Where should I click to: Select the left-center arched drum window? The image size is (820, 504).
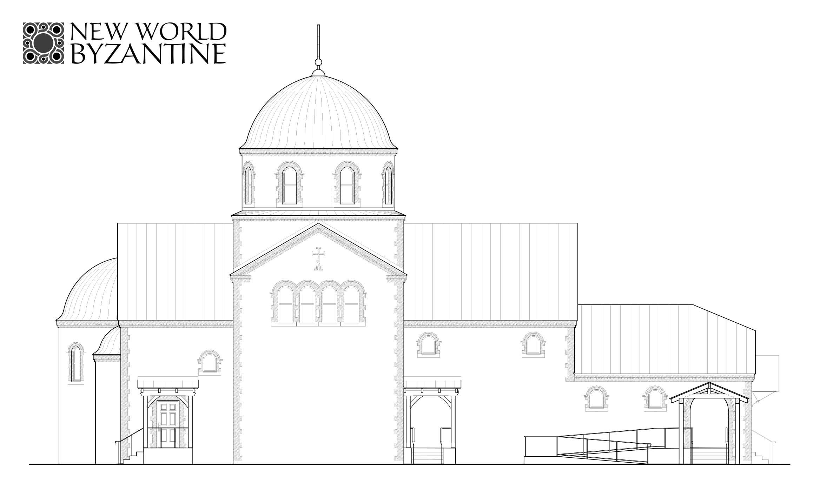(x=290, y=185)
